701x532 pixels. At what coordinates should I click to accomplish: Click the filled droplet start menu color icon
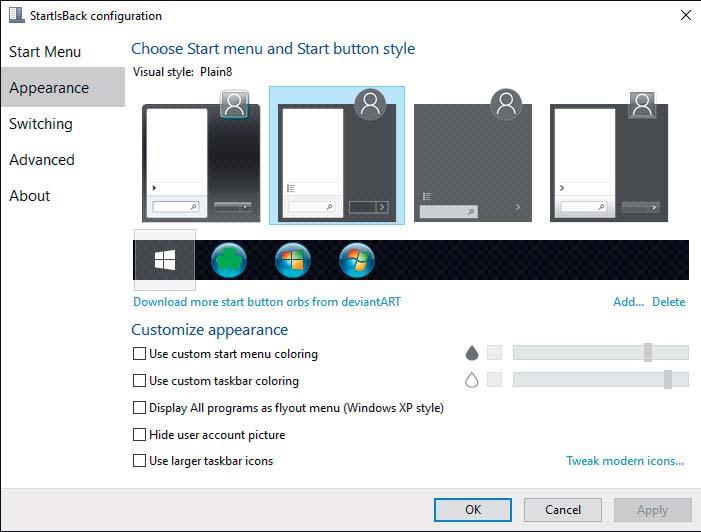point(472,353)
